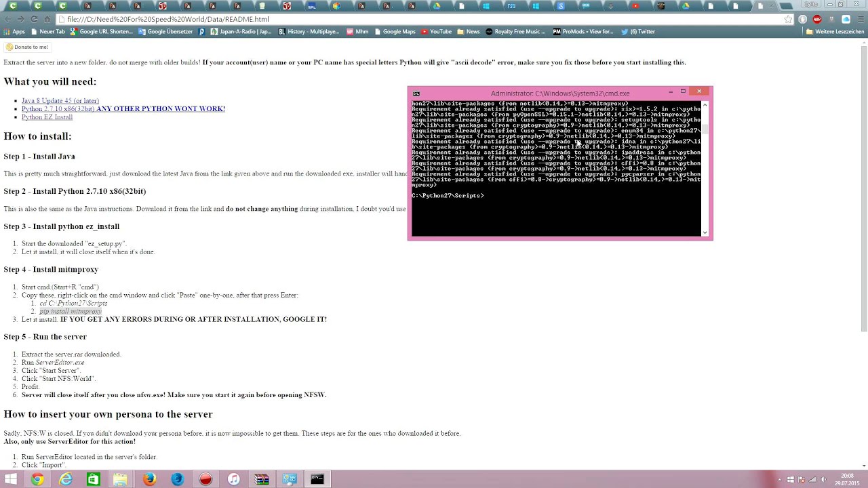Image resolution: width=868 pixels, height=488 pixels.
Task: Open Chrome from the taskbar
Action: click(37, 479)
